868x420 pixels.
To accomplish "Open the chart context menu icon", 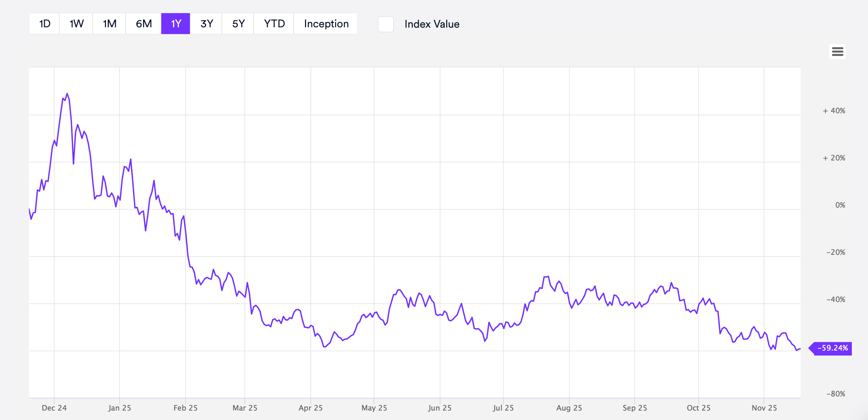I will pos(838,51).
